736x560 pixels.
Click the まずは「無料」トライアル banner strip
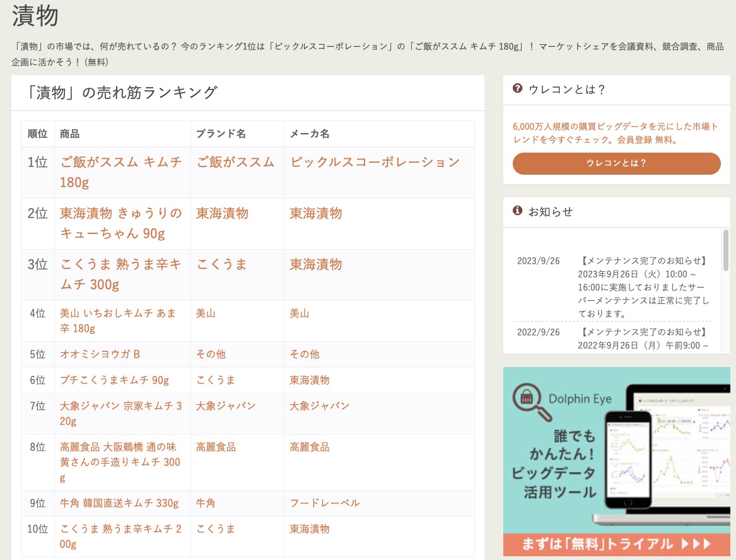pyautogui.click(x=616, y=544)
